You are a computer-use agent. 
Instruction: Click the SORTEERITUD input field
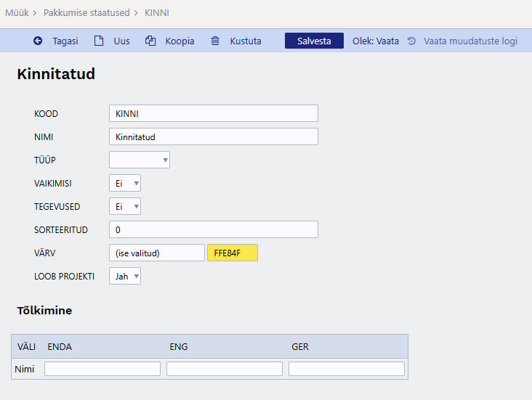click(213, 229)
